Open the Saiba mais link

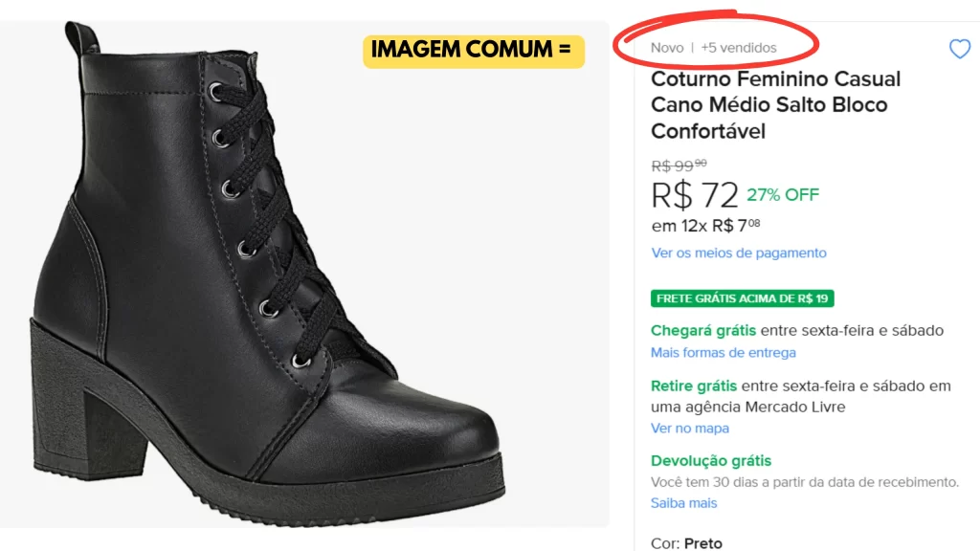click(x=683, y=503)
